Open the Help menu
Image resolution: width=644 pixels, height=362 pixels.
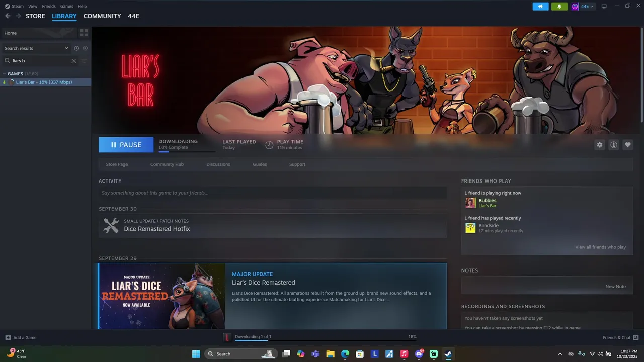[x=82, y=6]
